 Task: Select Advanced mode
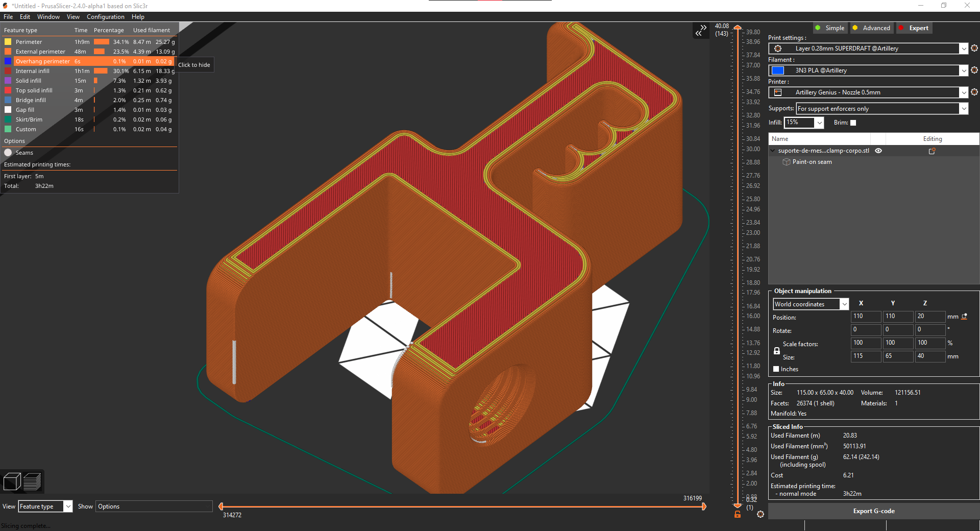coord(871,28)
